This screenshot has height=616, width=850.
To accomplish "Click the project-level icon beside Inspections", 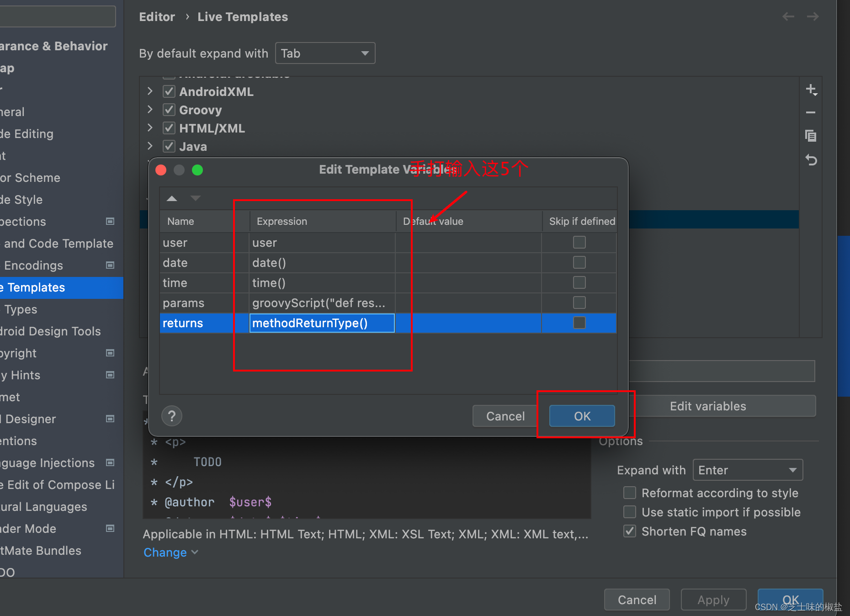I will point(110,221).
